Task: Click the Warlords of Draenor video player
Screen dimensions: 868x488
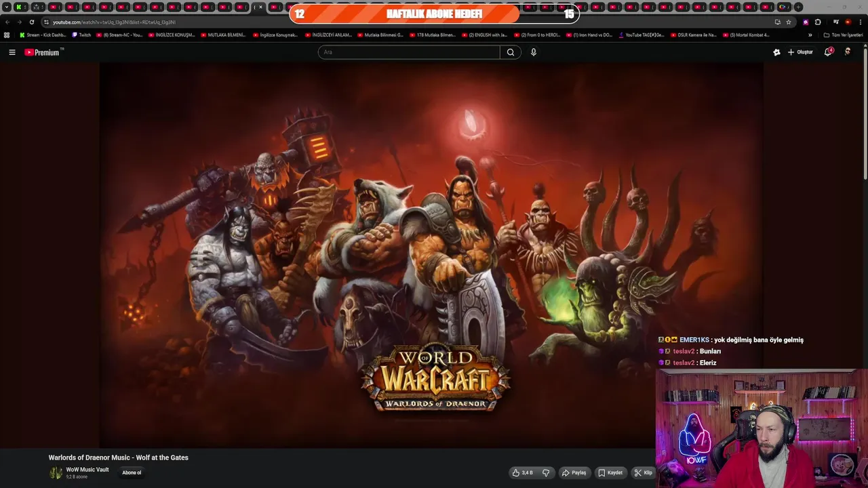Action: click(431, 255)
